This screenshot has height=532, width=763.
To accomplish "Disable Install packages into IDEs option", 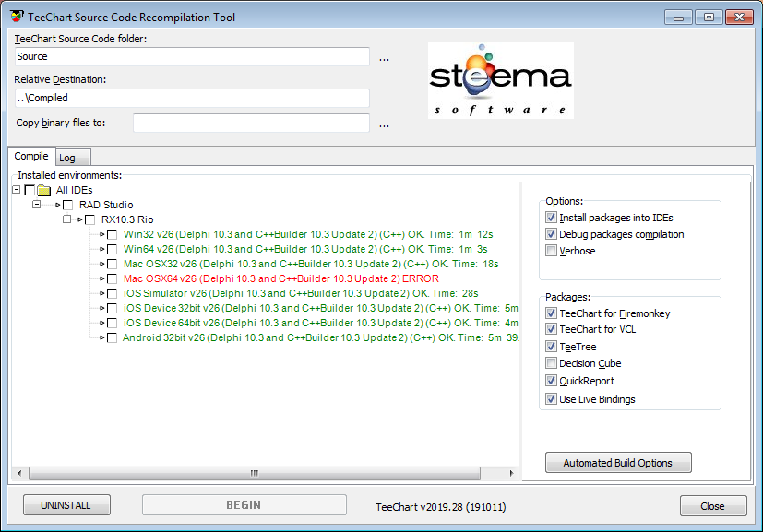I will coord(551,218).
